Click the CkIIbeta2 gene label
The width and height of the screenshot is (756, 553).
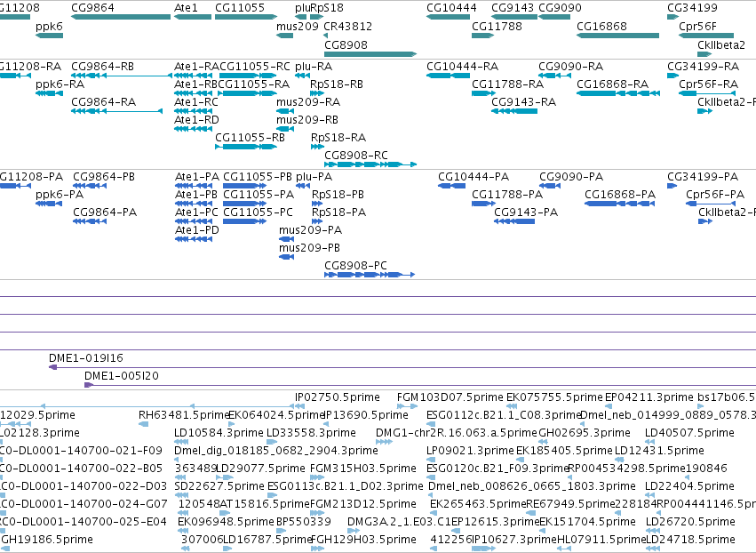(721, 44)
